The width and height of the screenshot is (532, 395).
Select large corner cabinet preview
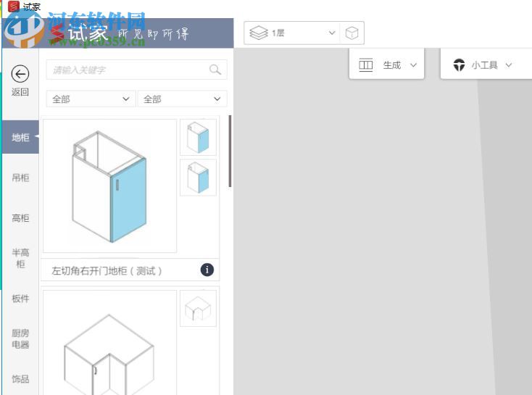(109, 342)
